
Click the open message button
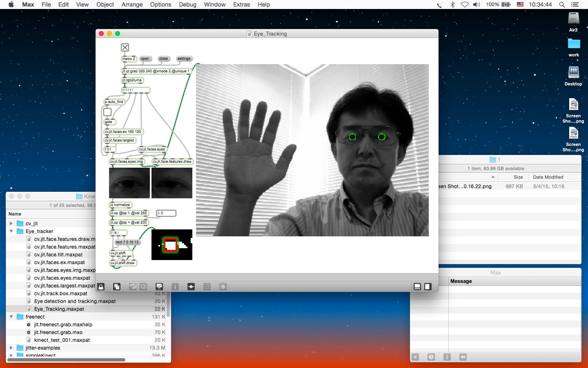click(x=145, y=58)
